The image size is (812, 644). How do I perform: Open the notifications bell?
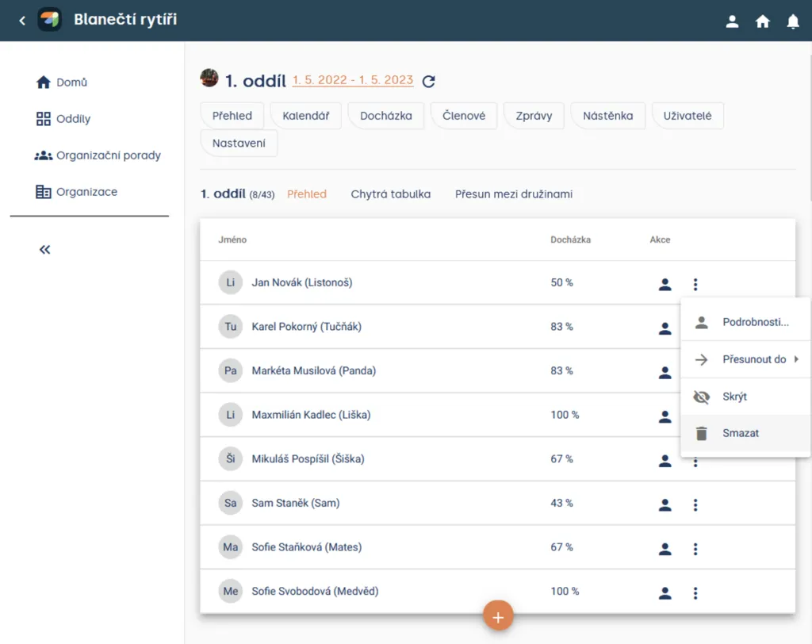(x=792, y=21)
